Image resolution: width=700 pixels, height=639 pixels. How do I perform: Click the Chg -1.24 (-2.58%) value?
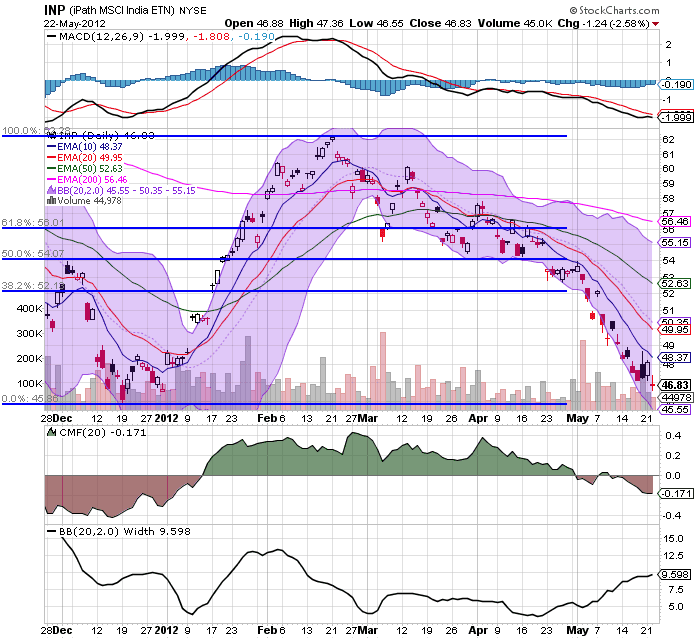[x=604, y=23]
